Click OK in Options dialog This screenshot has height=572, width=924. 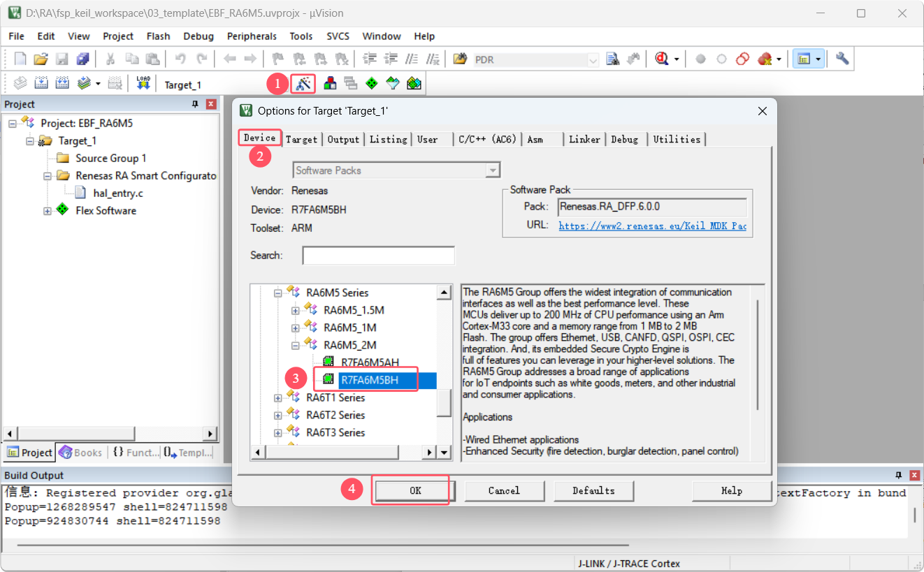[415, 490]
